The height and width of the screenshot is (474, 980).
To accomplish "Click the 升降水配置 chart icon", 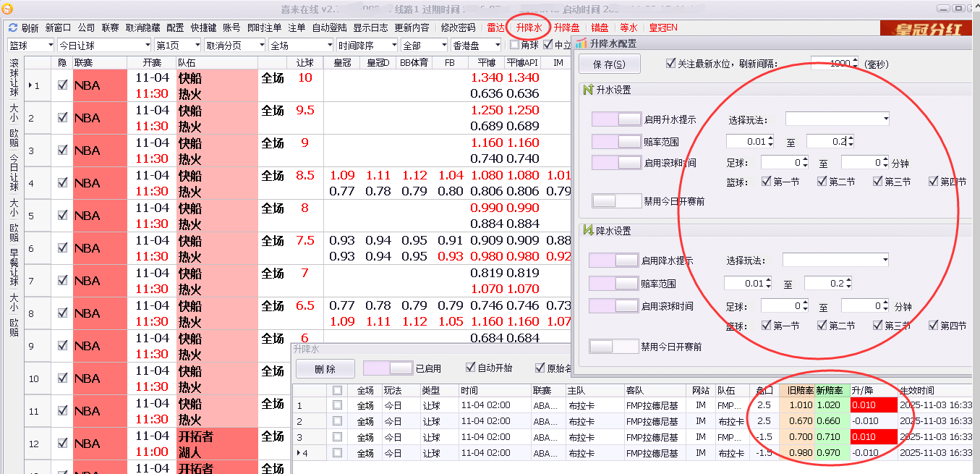I will click(581, 43).
